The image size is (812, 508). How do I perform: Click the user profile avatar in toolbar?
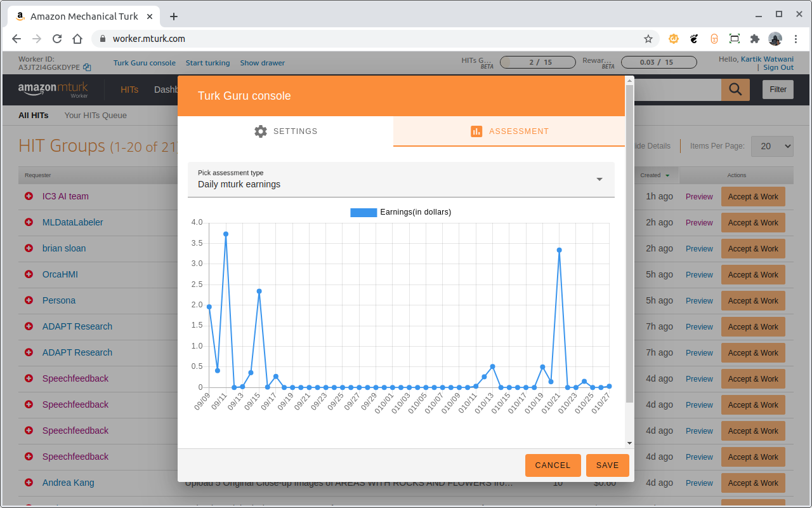[x=775, y=39]
